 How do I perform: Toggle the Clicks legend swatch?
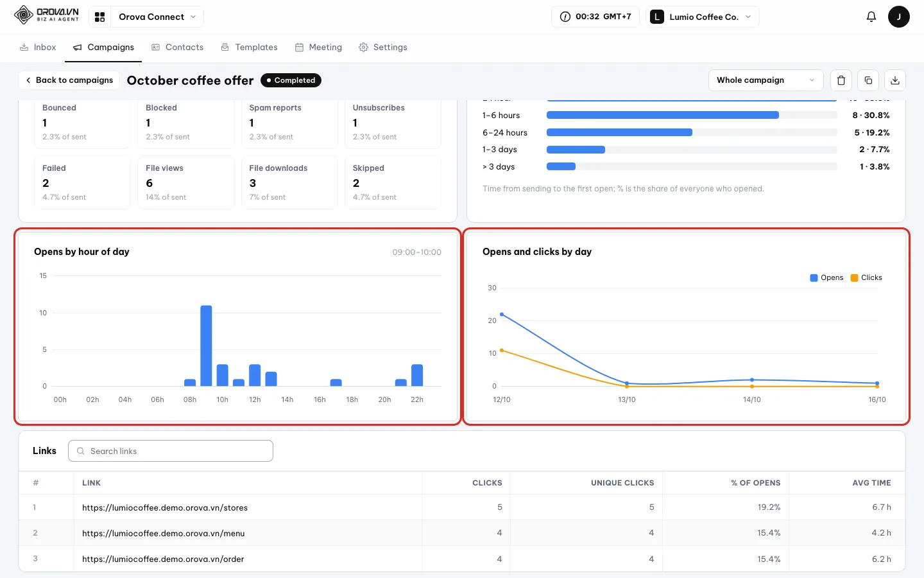coord(854,277)
